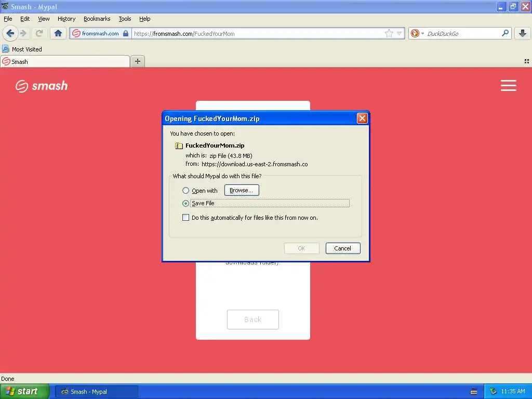Open the Help menu
This screenshot has height=399, width=532.
144,19
